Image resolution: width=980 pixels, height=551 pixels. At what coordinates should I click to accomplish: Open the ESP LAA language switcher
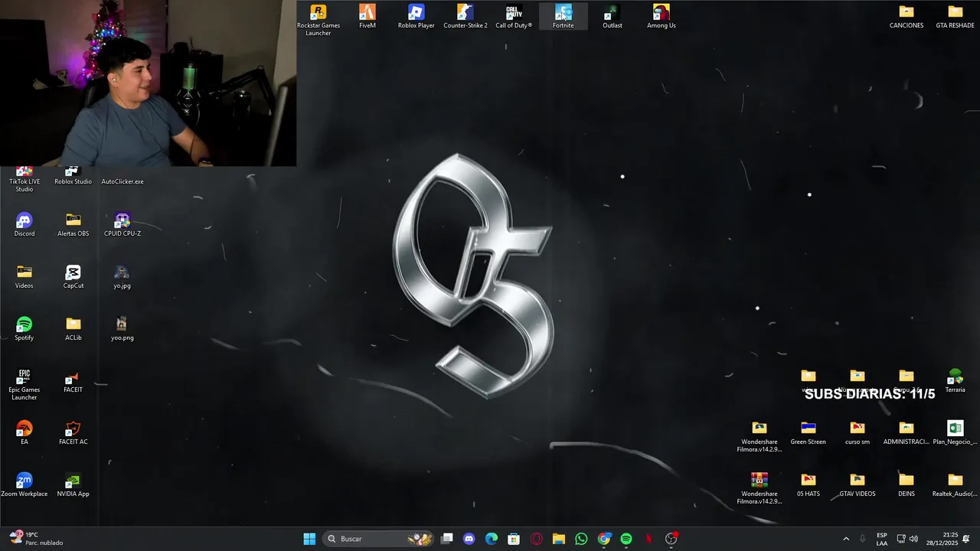[x=882, y=539]
